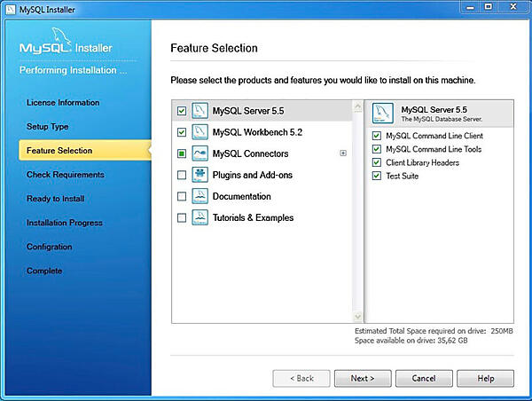Uncheck the MySQL Server 5.5 checkbox
The width and height of the screenshot is (532, 401).
(x=182, y=111)
